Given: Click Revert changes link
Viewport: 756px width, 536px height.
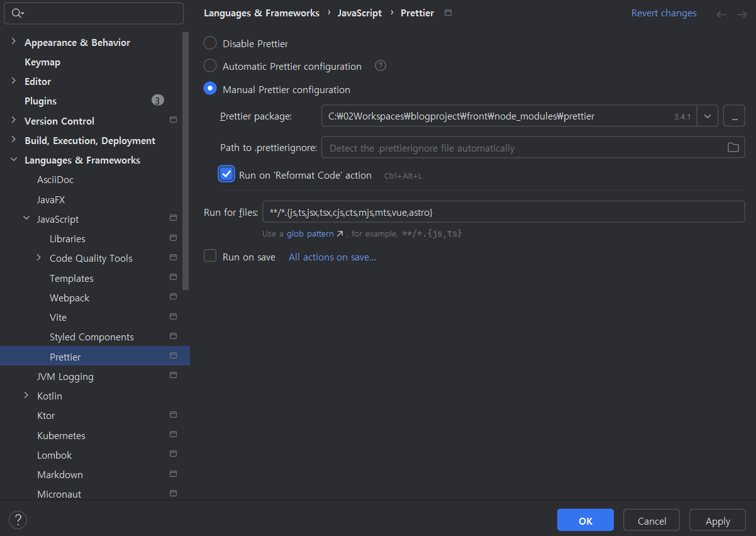Looking at the screenshot, I should (x=664, y=13).
